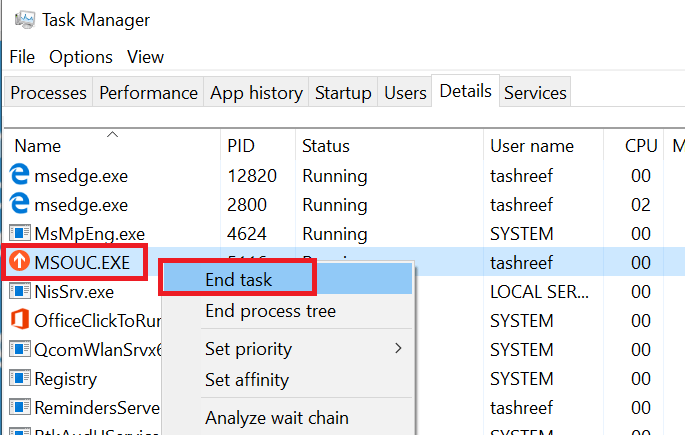This screenshot has height=435, width=685.
Task: Switch to the Performance tab
Action: pos(148,92)
